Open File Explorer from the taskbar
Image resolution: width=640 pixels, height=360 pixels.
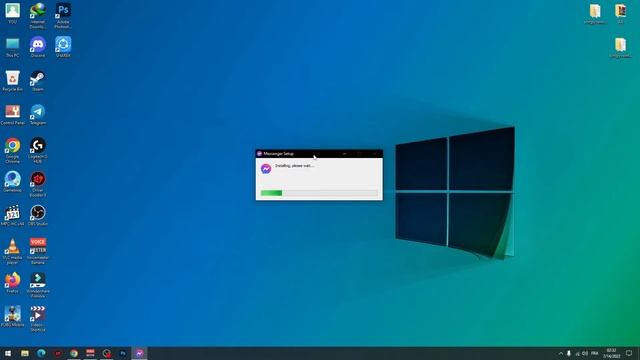click(25, 353)
